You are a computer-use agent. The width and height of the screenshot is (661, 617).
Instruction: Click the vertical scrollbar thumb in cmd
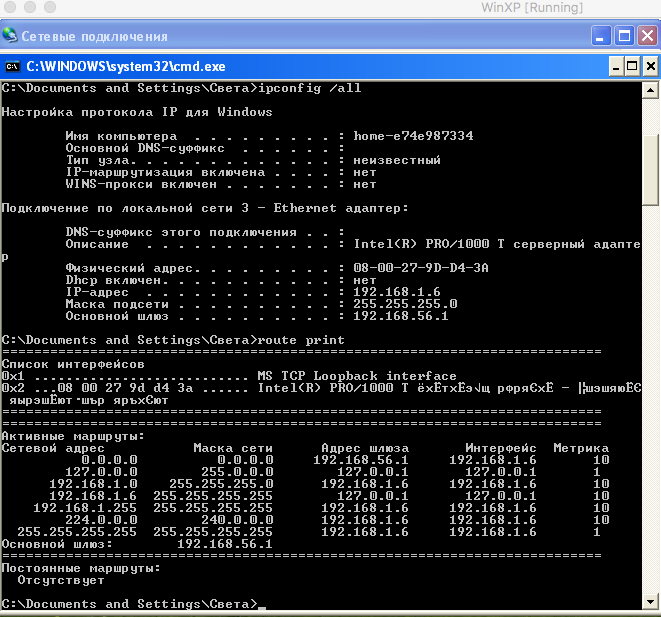pos(650,170)
